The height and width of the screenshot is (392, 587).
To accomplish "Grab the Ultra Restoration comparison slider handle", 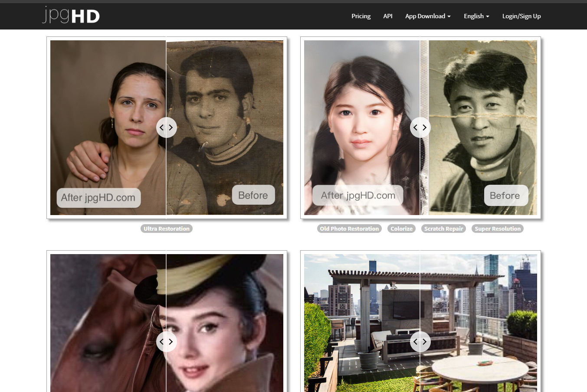I will (x=167, y=127).
